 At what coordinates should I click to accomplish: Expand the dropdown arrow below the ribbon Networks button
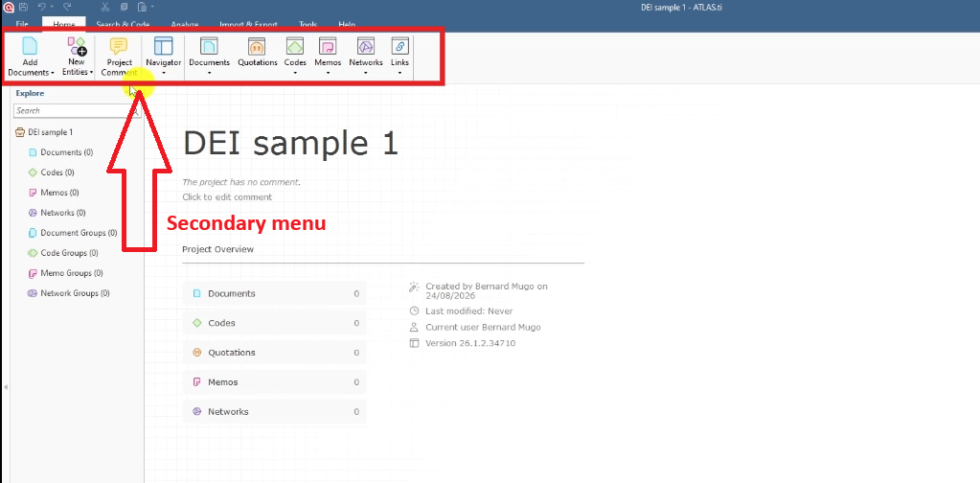point(366,73)
